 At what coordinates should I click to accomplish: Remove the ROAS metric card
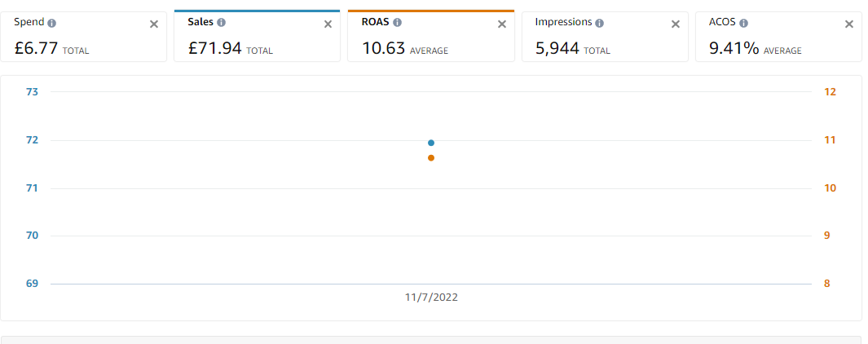(x=502, y=24)
